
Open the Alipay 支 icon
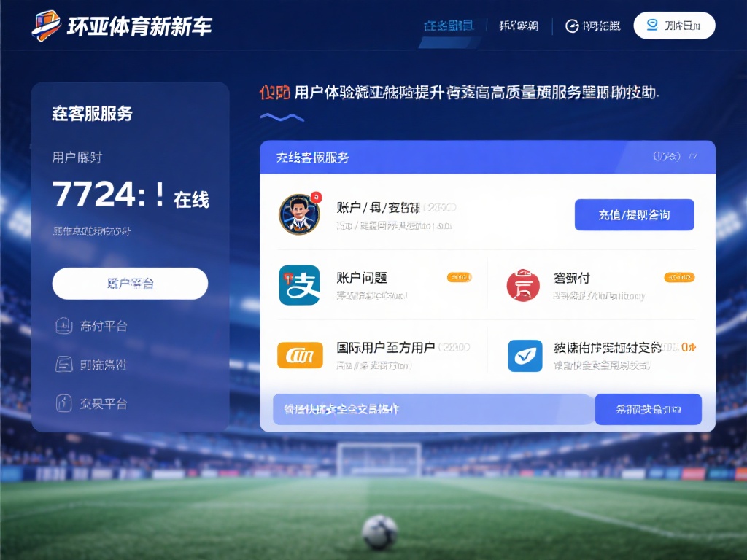tap(299, 285)
